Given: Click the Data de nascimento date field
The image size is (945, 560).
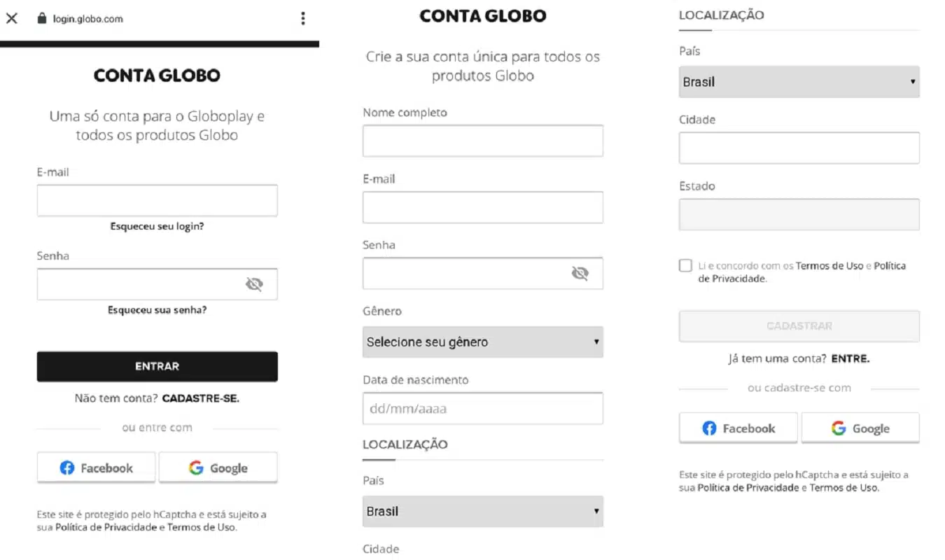Looking at the screenshot, I should pos(482,409).
